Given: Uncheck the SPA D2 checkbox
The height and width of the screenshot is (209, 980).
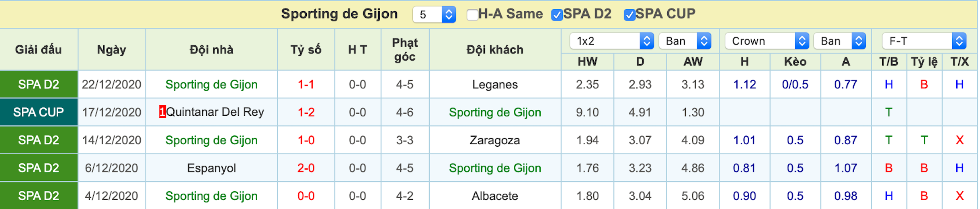Looking at the screenshot, I should [x=557, y=15].
